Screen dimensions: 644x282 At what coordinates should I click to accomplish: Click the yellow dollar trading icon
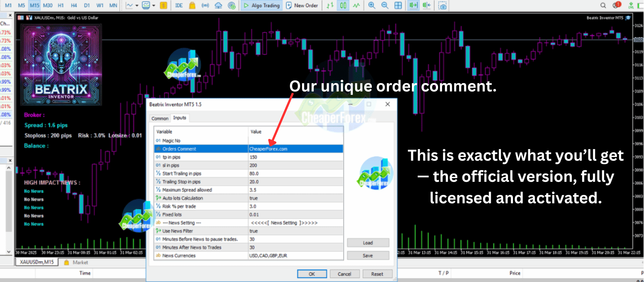pos(164,5)
